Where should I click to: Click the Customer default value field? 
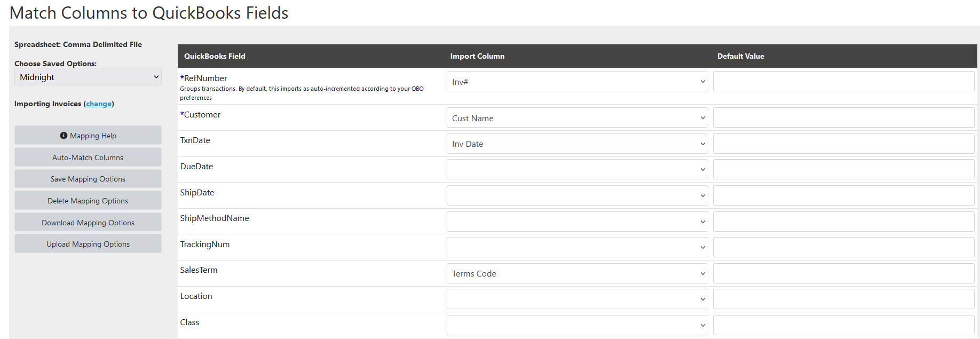coord(844,118)
